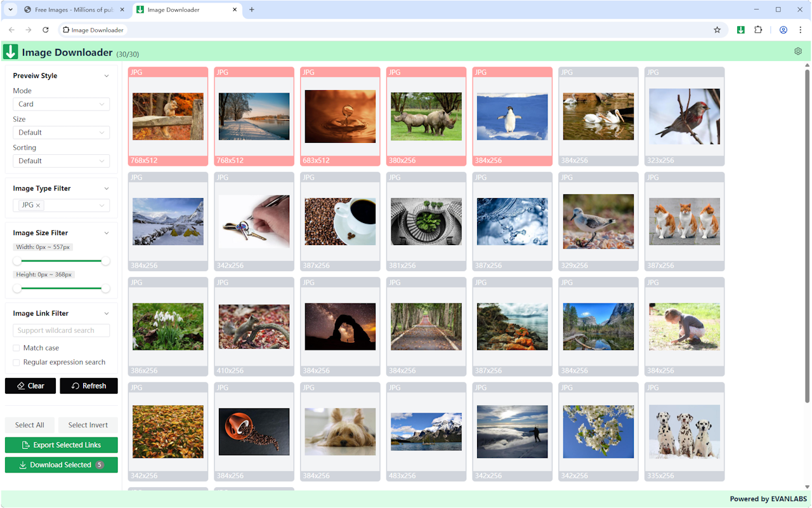The image size is (812, 508).
Task: Select the spilled coffee beans cup card
Action: (254, 432)
